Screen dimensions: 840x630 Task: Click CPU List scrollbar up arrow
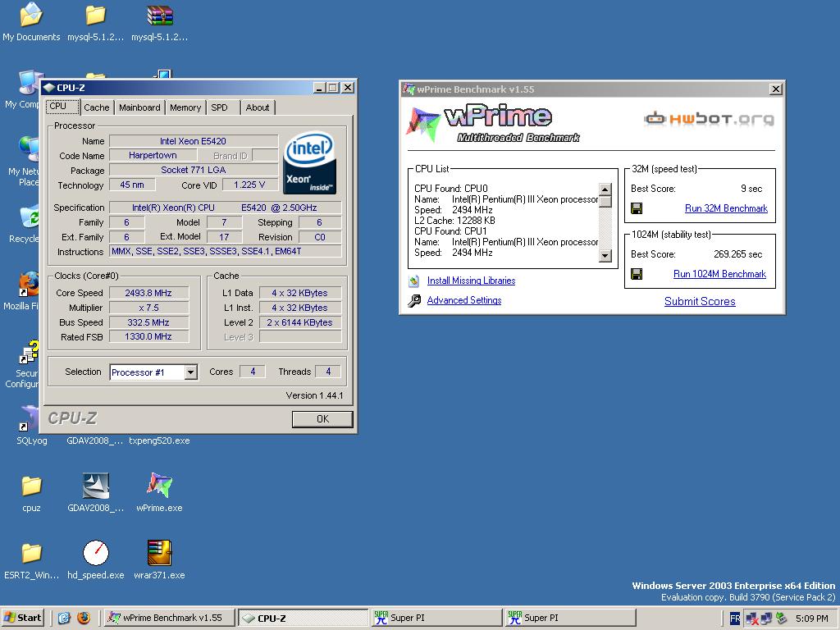tap(605, 189)
